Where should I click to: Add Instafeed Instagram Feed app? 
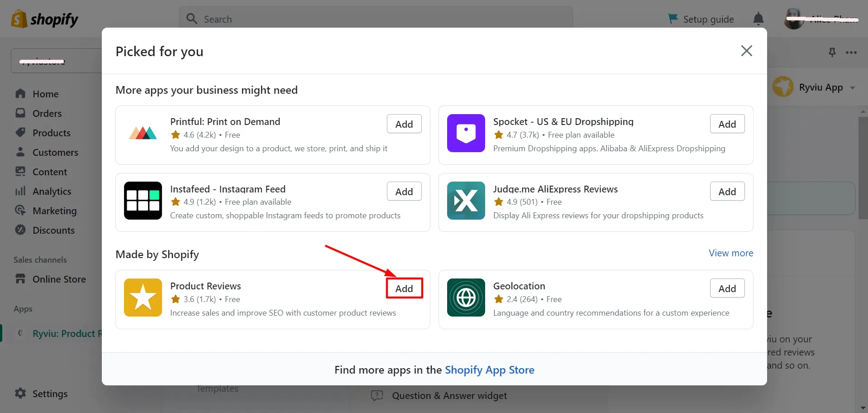pyautogui.click(x=404, y=192)
